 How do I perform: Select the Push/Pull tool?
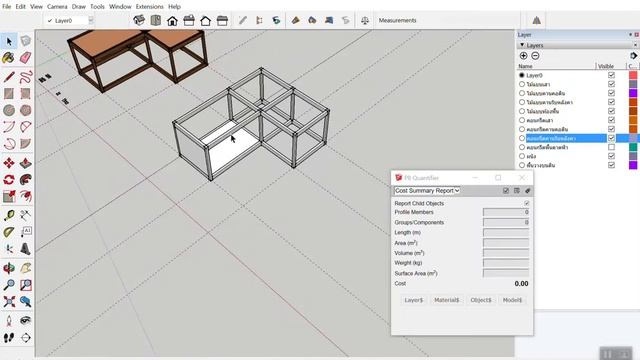pos(26,163)
